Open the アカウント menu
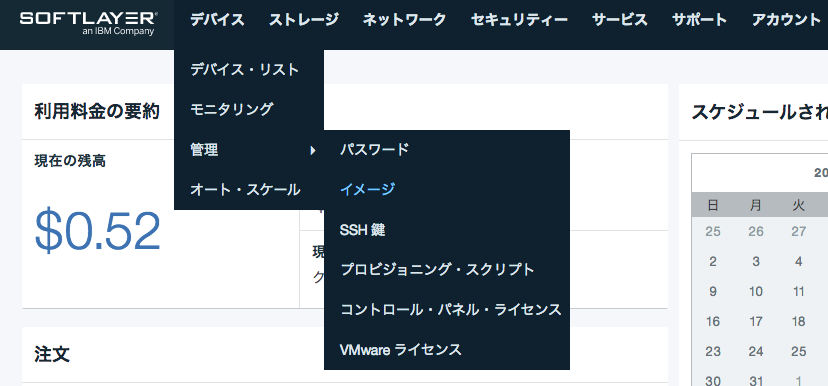The height and width of the screenshot is (386, 828). tap(786, 20)
